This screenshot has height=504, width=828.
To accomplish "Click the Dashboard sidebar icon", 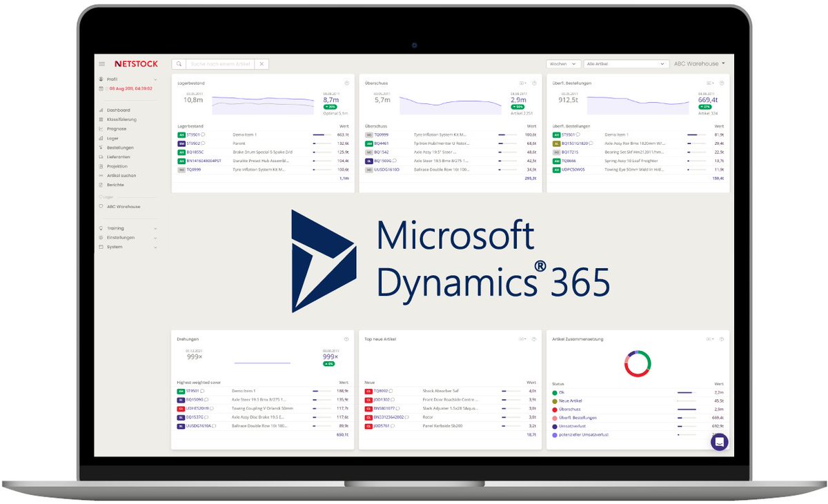I will coord(101,110).
